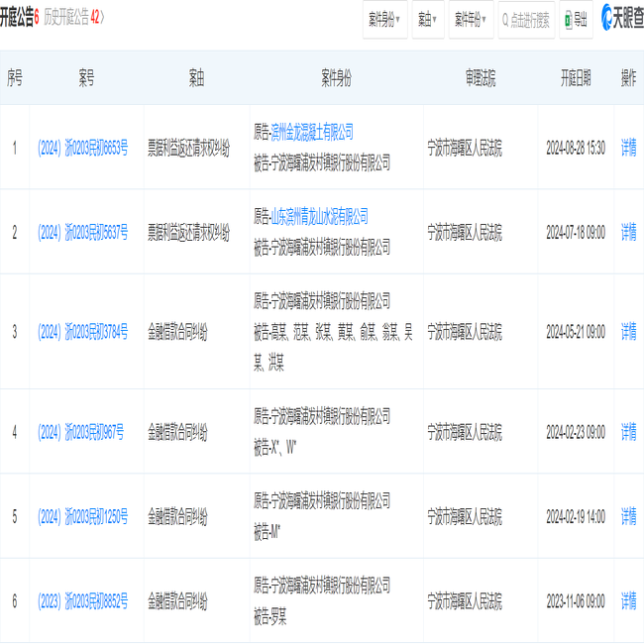Select date cell 2024-02-23 09:00

(576, 432)
